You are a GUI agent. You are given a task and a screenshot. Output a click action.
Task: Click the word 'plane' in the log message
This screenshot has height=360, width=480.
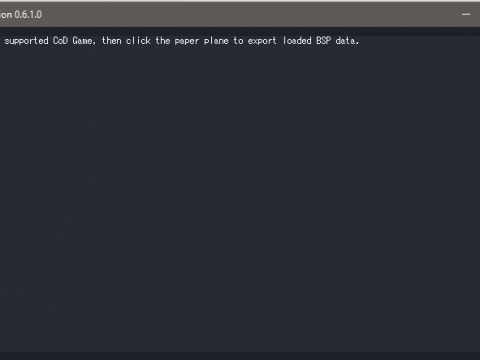[216, 41]
